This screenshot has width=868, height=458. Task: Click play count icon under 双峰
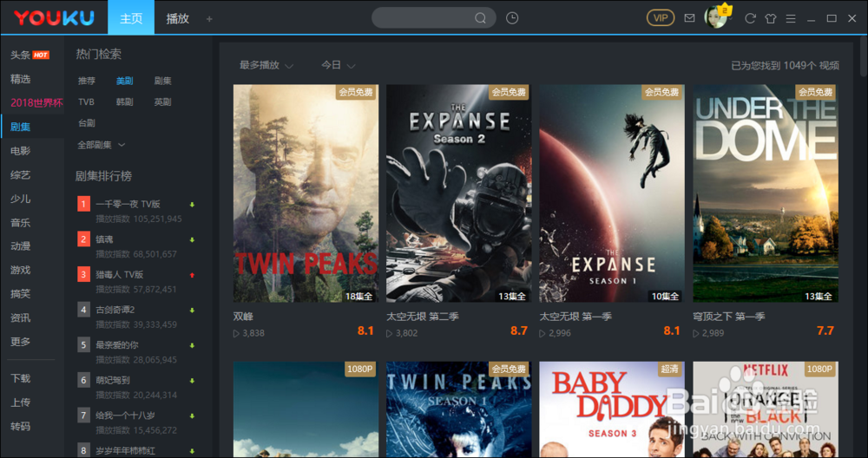tap(236, 334)
